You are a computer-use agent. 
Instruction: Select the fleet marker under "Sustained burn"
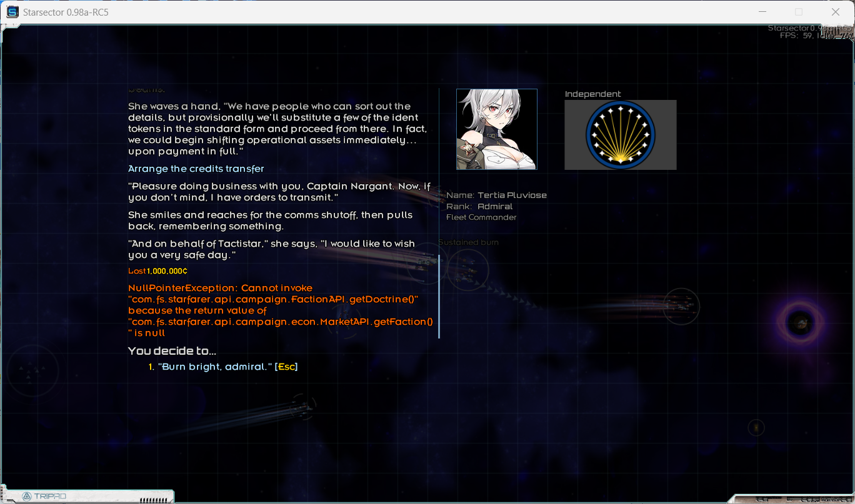pos(467,267)
